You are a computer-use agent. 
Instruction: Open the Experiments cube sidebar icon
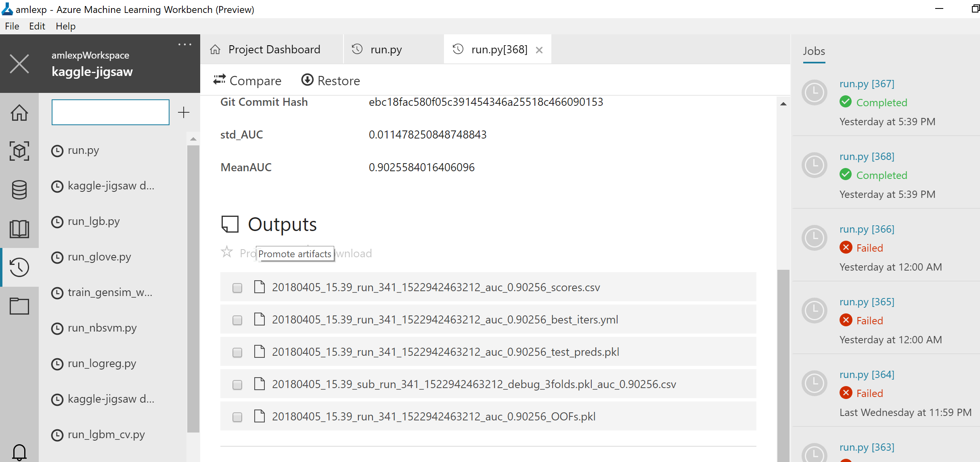[19, 151]
